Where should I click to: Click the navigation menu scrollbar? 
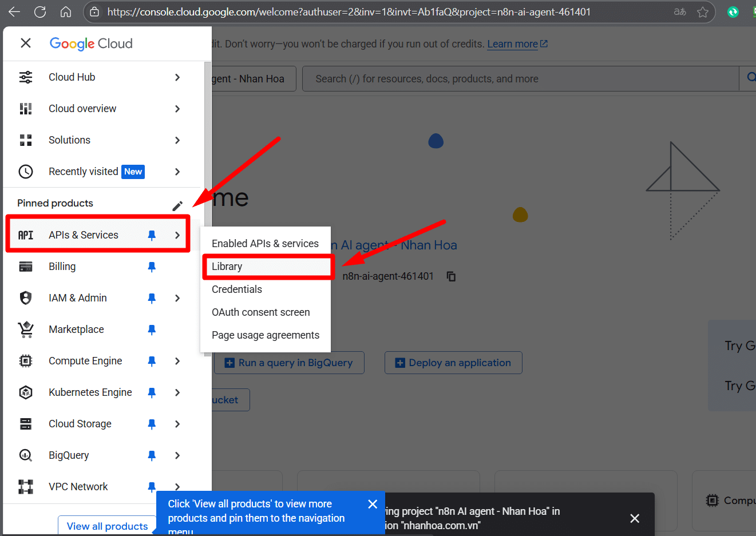208,209
